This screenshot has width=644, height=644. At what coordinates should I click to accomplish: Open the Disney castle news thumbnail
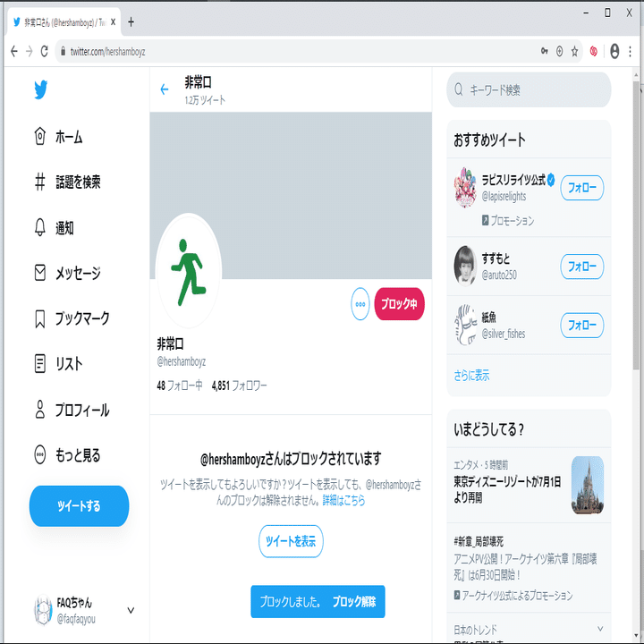[588, 485]
